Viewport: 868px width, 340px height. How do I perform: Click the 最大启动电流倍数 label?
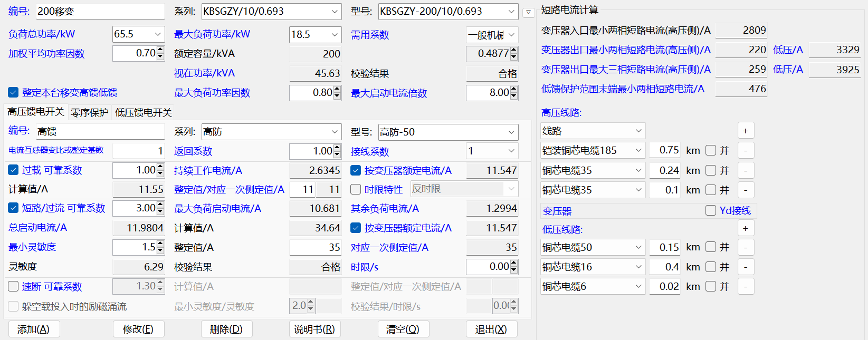(389, 93)
